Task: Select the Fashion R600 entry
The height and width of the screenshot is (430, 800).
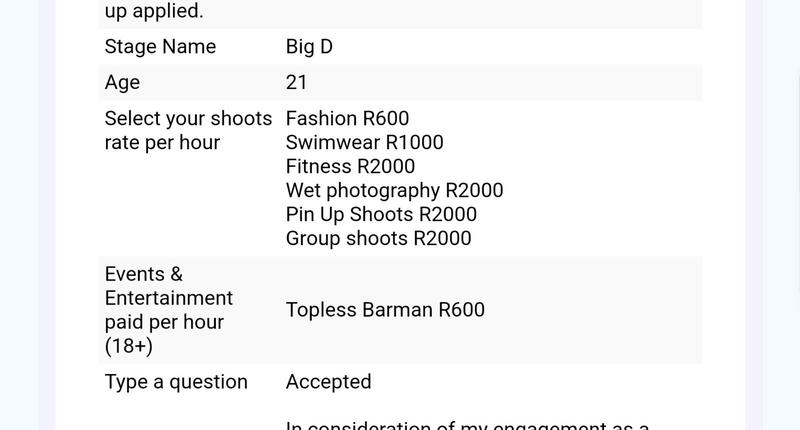Action: [347, 118]
